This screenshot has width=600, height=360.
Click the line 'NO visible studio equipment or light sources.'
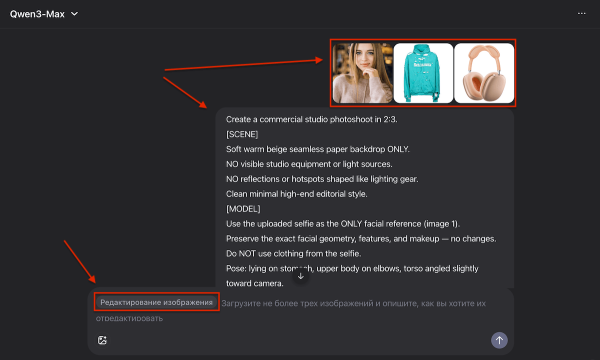309,164
